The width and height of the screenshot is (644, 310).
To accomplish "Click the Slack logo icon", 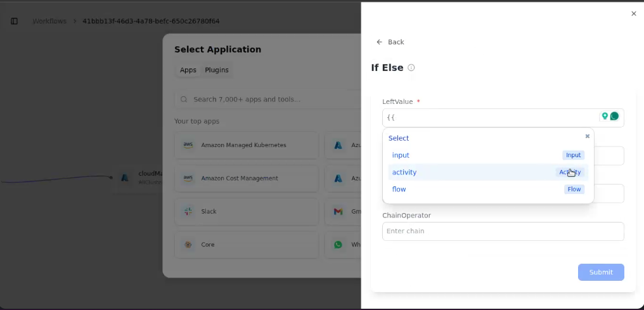I will (x=188, y=212).
